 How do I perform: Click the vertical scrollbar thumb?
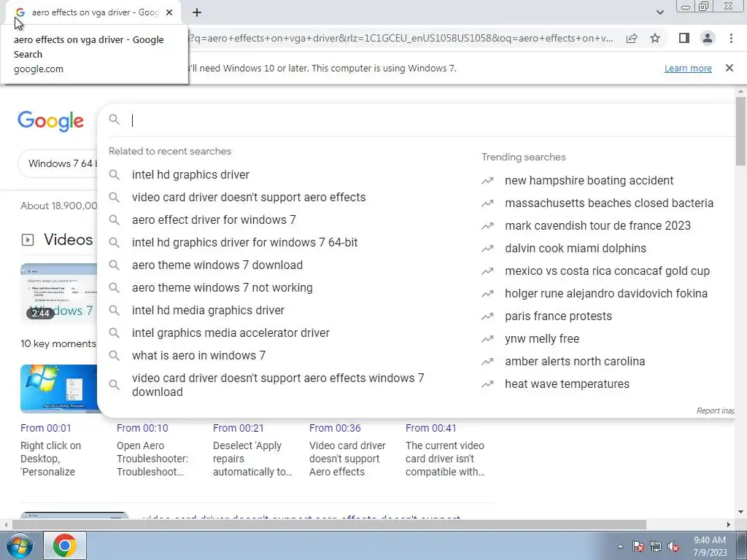click(x=740, y=131)
